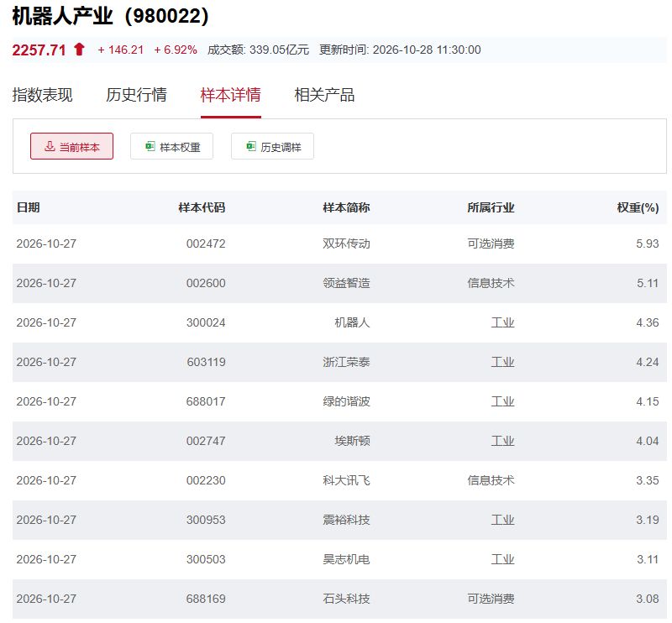Viewport: 672px width, 623px height.
Task: Click the page title 机器人产业 (980022)
Action: (x=111, y=16)
